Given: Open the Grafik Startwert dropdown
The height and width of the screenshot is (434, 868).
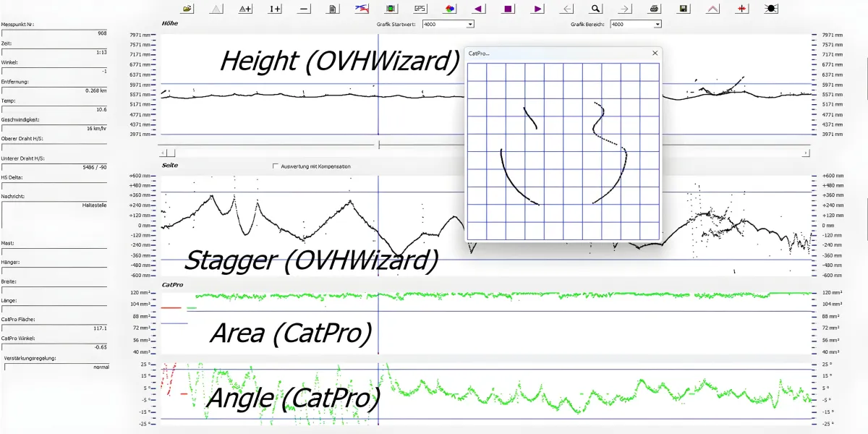Looking at the screenshot, I should [470, 24].
